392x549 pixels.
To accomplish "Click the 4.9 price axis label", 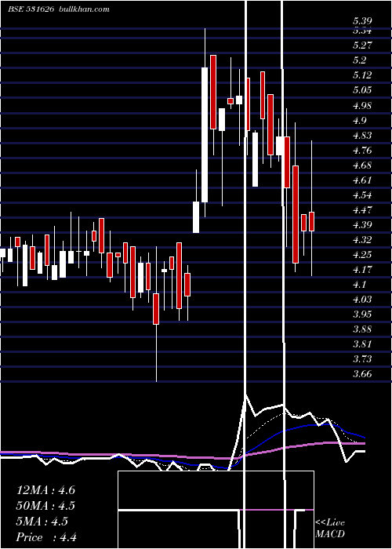I will 360,120.
